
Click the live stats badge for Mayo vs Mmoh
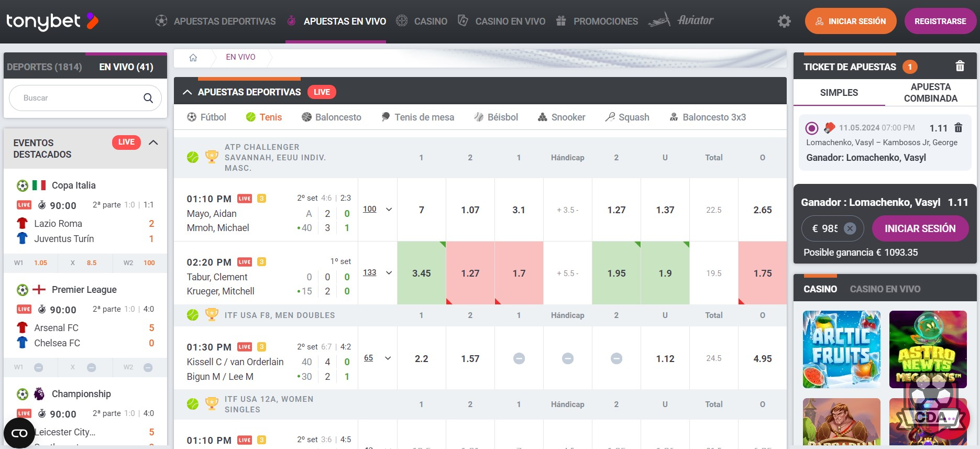pyautogui.click(x=262, y=199)
